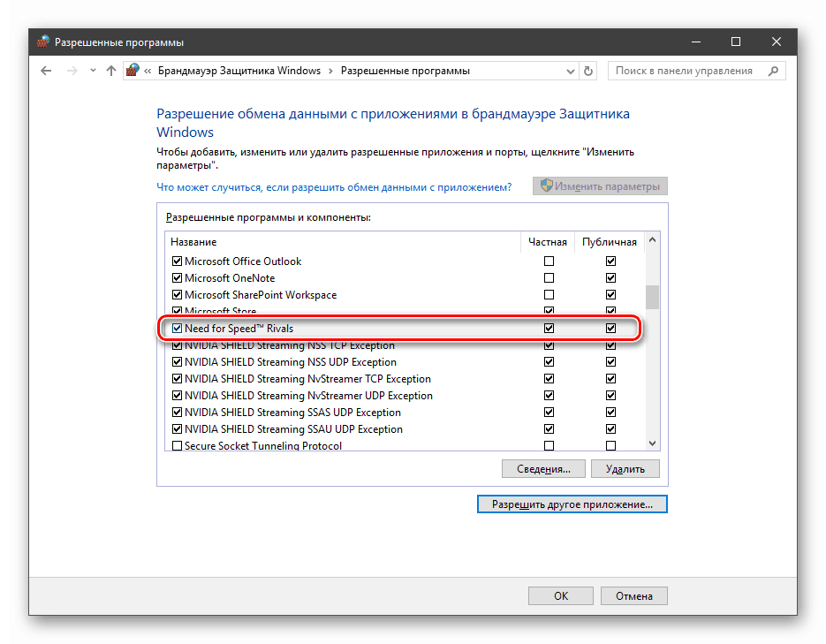Toggle NvStreamer UDP Exception name checkbox
The height and width of the screenshot is (644, 826).
click(177, 396)
